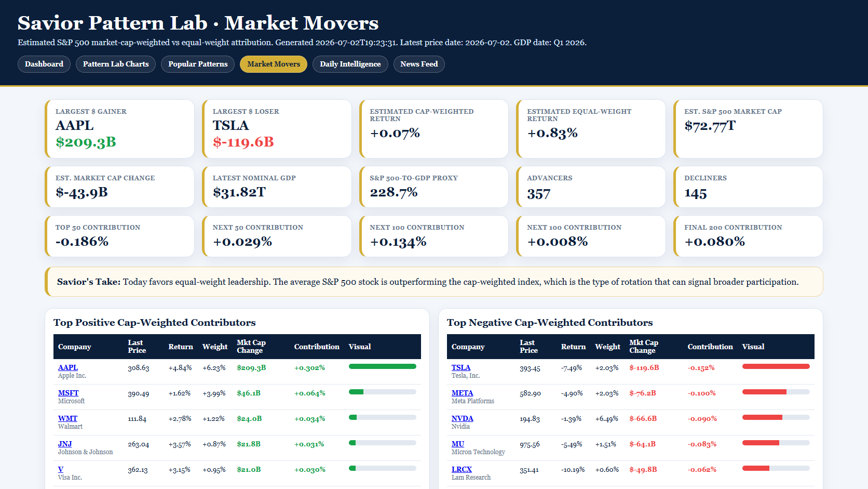
Task: Click Mkt Cap Change header in negative table
Action: pos(644,347)
